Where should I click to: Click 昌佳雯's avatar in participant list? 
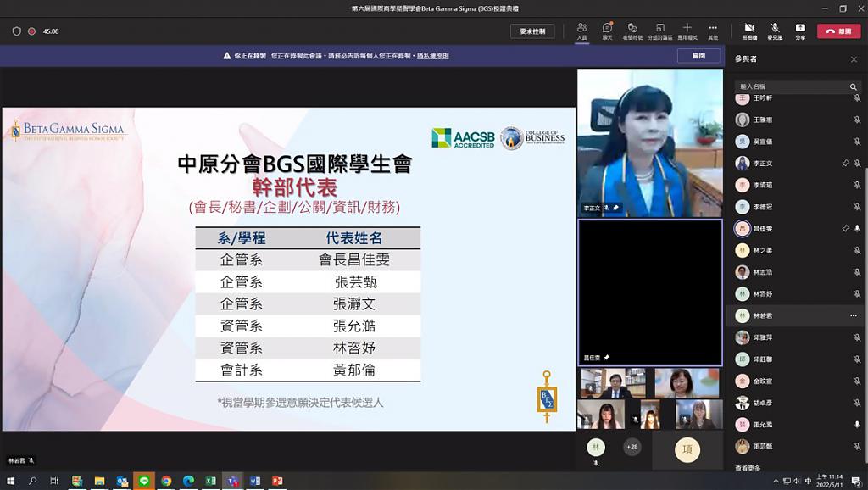[x=743, y=229]
